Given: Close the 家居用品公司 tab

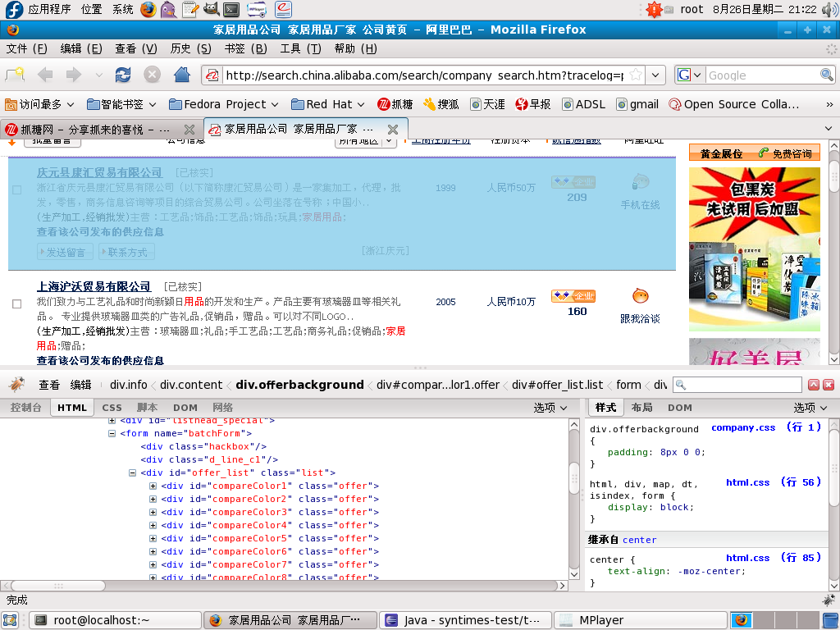Looking at the screenshot, I should point(393,130).
